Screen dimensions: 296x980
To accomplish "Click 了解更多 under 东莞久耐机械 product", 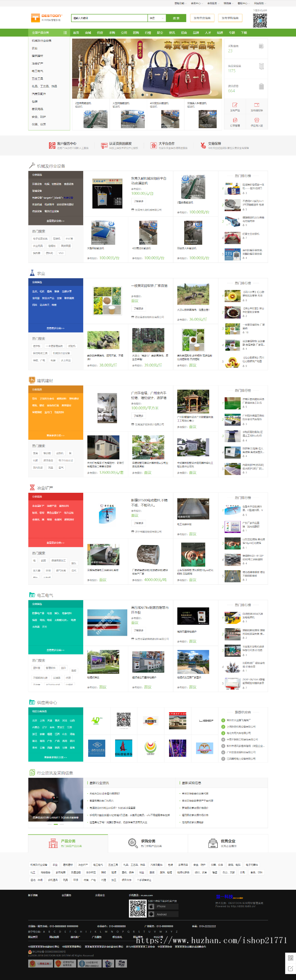I will click(138, 201).
